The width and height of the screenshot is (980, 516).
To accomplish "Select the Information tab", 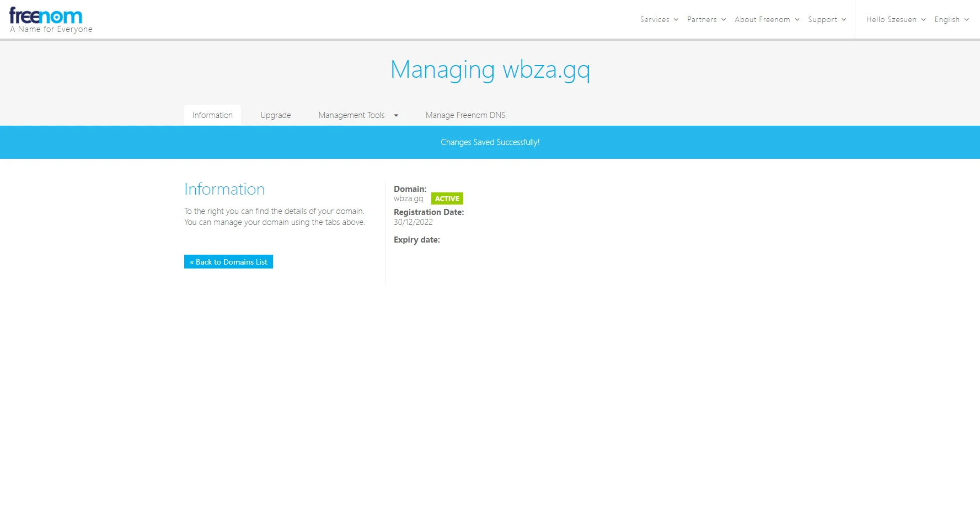I will (x=212, y=115).
